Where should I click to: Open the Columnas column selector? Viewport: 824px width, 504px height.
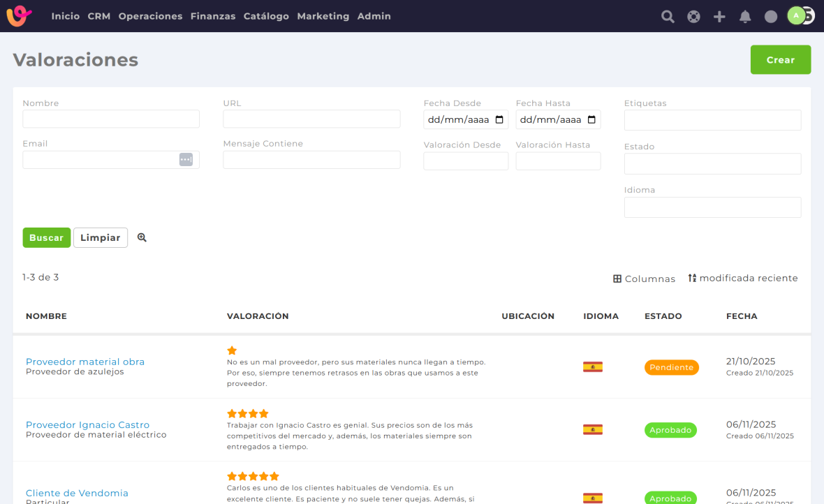coord(644,279)
